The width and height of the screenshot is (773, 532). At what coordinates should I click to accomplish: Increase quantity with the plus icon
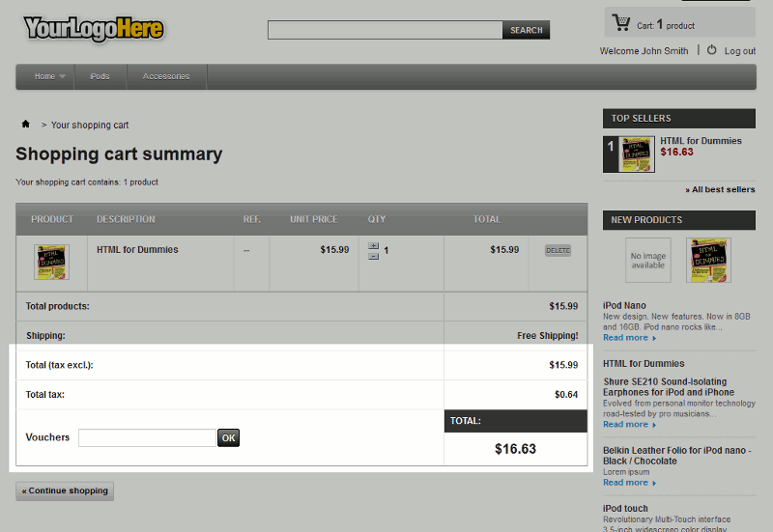[x=373, y=246]
